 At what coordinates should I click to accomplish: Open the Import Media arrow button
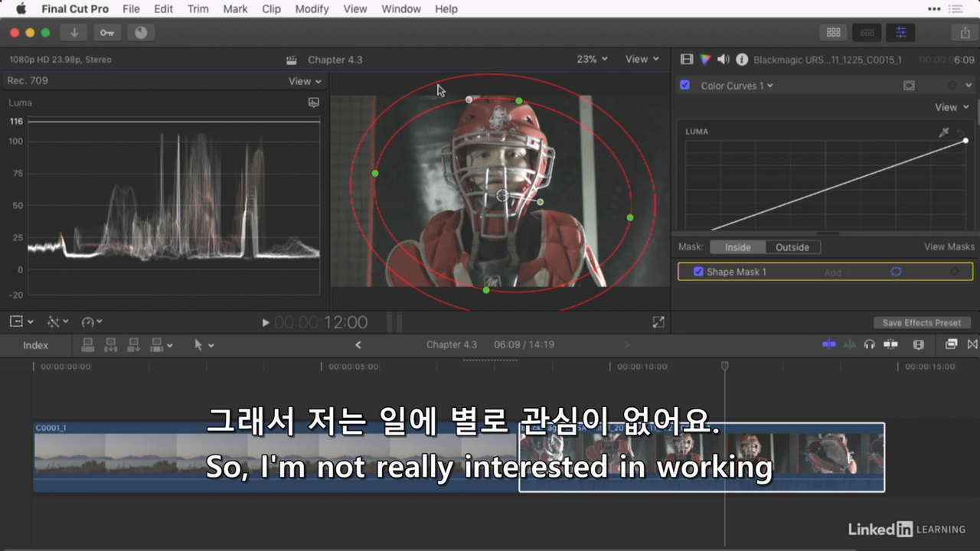point(74,32)
